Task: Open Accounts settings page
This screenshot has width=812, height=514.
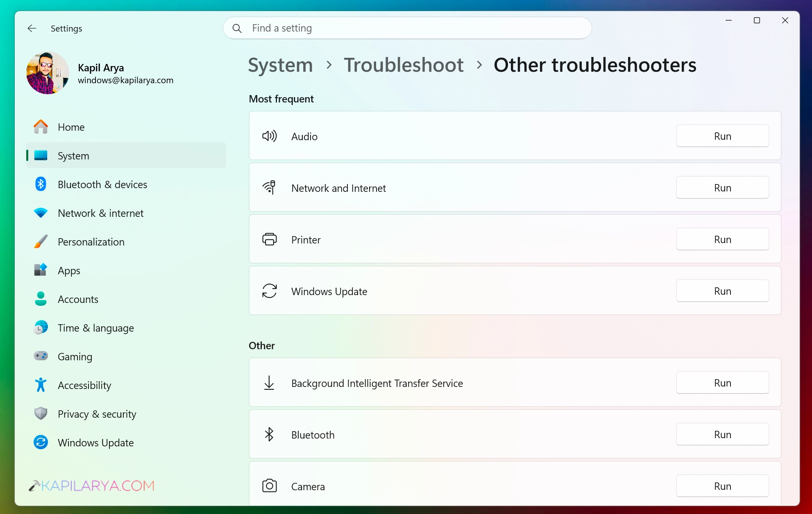Action: click(126, 299)
